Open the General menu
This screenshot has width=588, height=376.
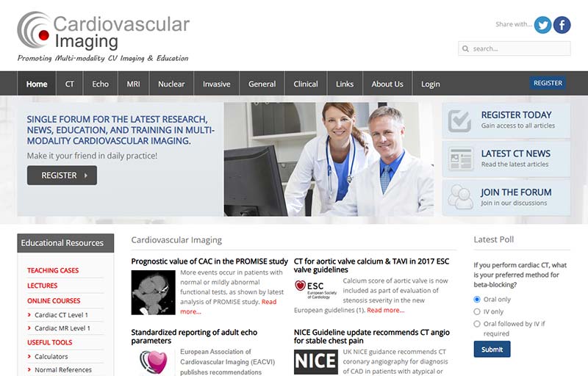pos(262,84)
